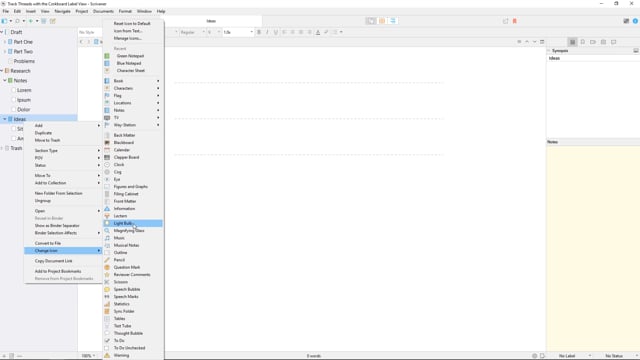
Task: Pick the Pencil icon
Action: pyautogui.click(x=133, y=260)
